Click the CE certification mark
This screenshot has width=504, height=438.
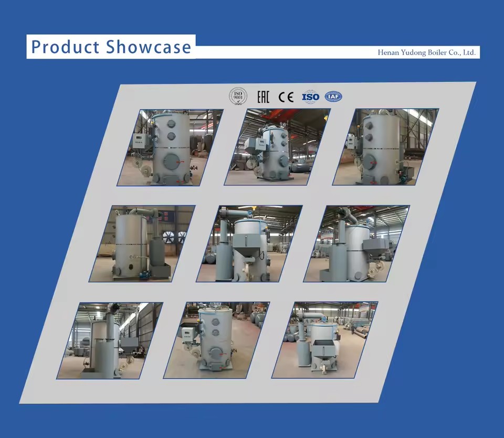[x=286, y=97]
